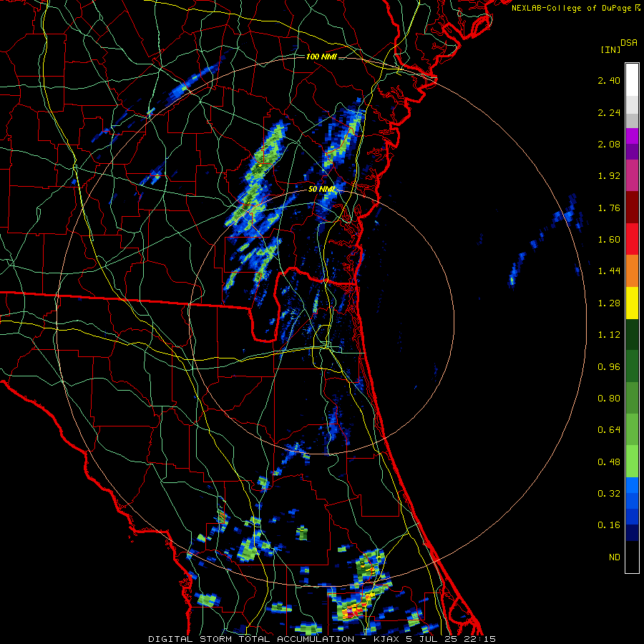Click the 1.28 legend value
Viewport: 644px width, 644px height.
tap(609, 303)
